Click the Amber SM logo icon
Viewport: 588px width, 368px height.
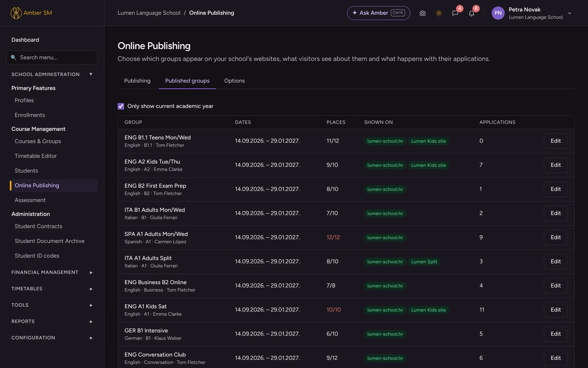16,13
